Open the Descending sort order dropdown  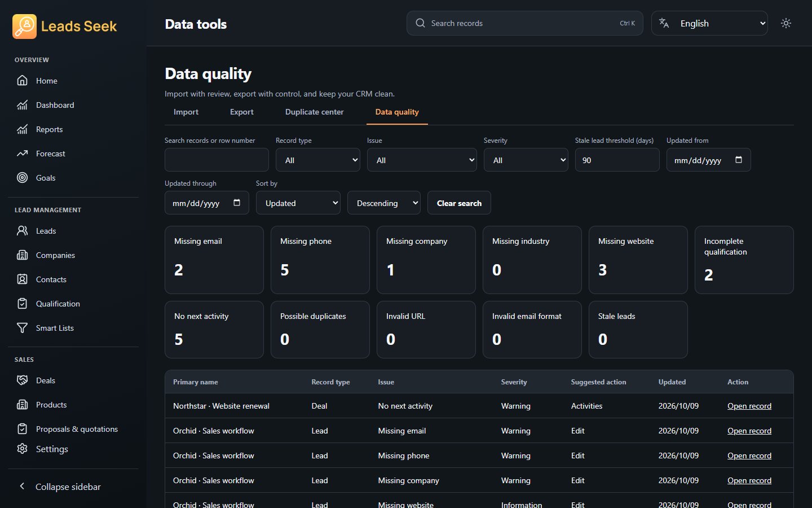pos(384,203)
